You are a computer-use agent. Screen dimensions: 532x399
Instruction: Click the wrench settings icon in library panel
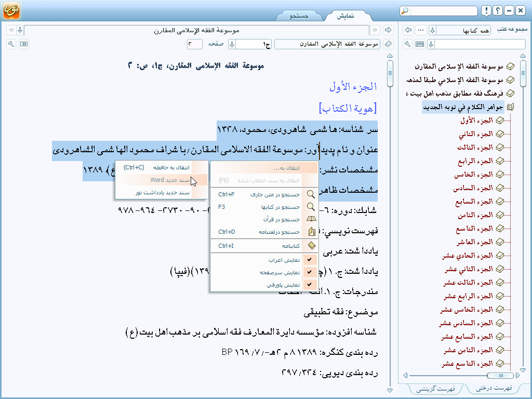(x=408, y=44)
